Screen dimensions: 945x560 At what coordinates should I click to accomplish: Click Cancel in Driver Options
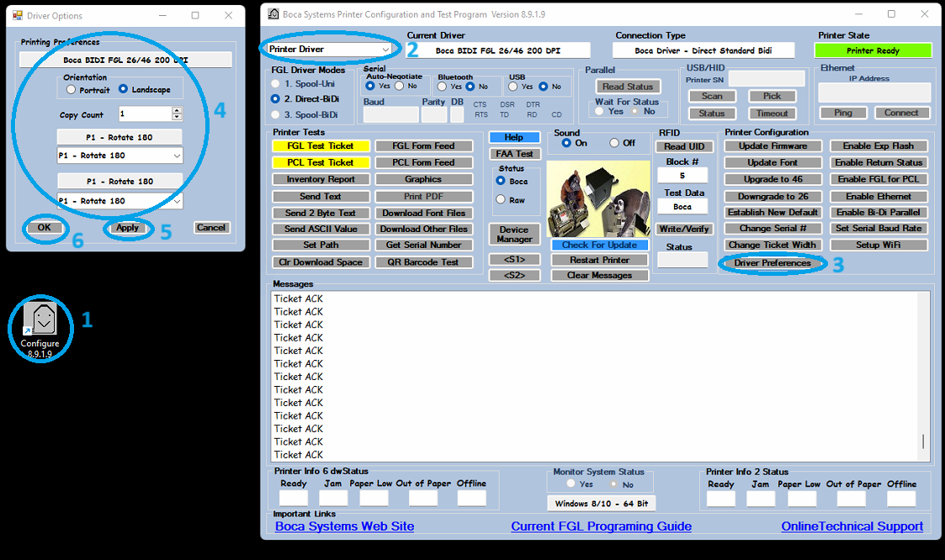pos(211,228)
